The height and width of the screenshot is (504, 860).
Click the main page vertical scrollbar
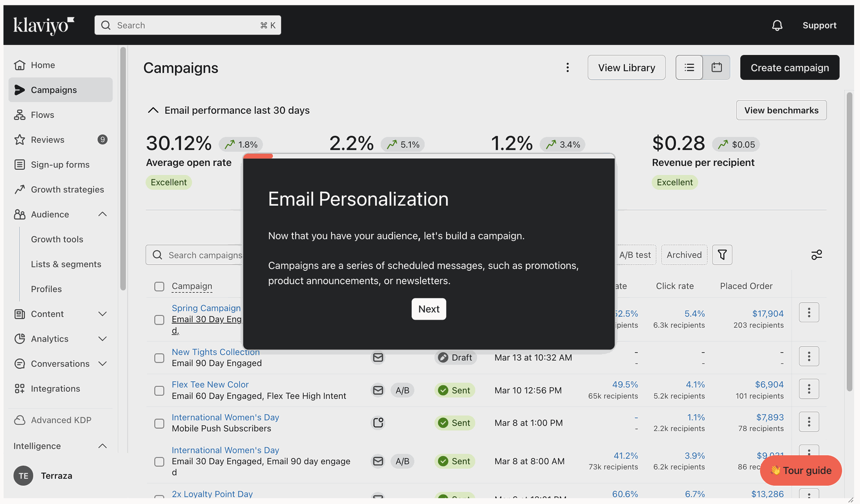tap(849, 242)
